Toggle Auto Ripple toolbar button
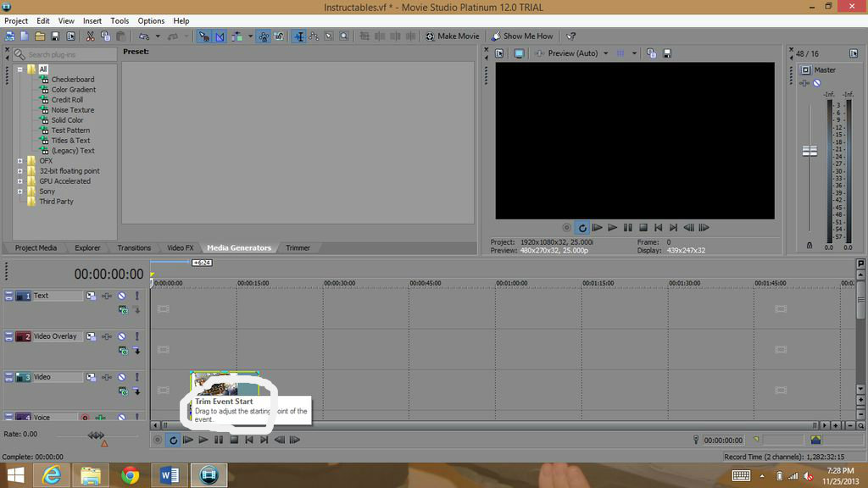 pos(237,36)
